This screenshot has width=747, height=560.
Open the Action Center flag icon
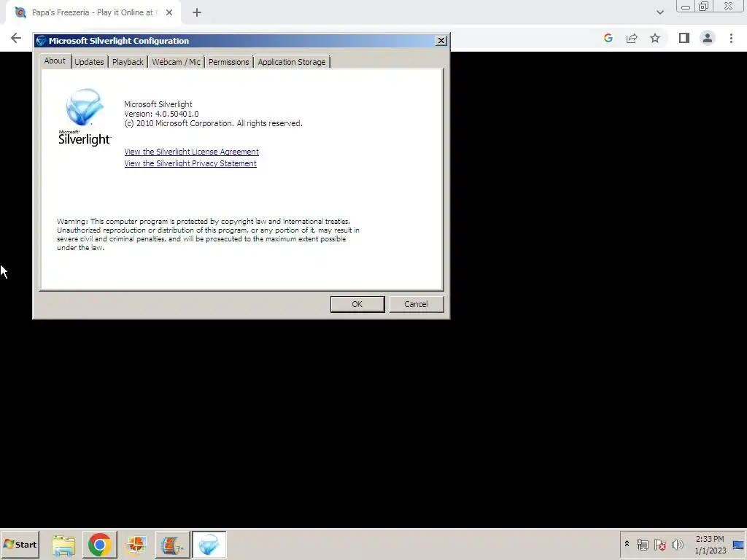pyautogui.click(x=659, y=545)
